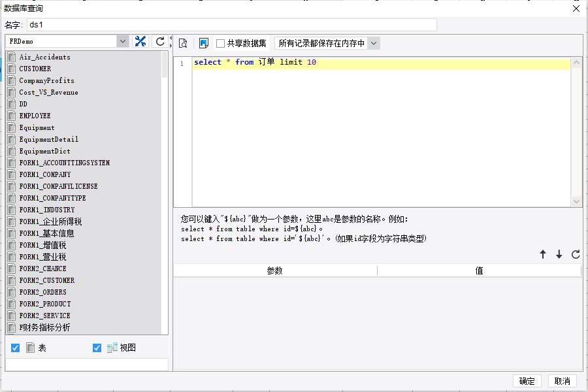588x392 pixels.
Task: Select the FORM1_ACCOUNTTINGSYSTEM table
Action: click(65, 163)
